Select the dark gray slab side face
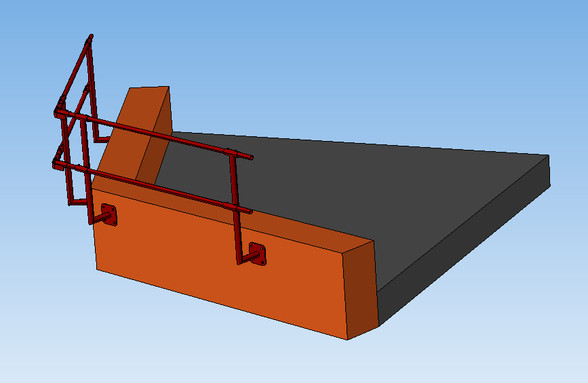 tap(465, 240)
